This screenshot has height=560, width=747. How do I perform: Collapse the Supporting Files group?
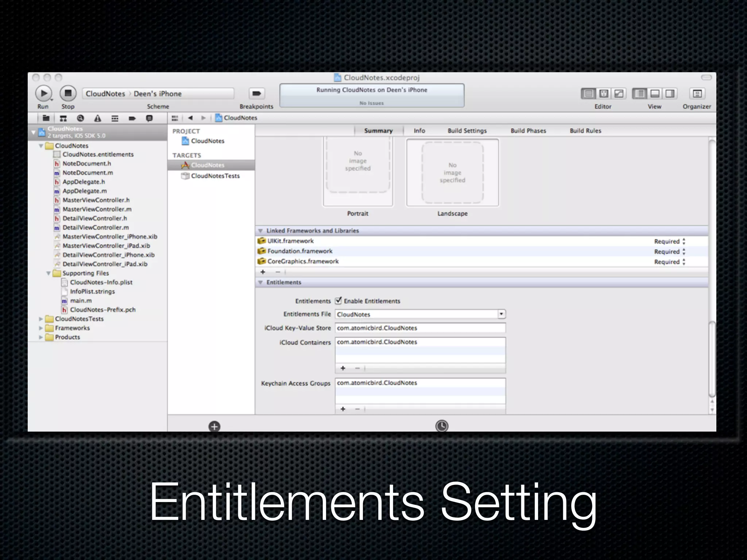coord(48,273)
